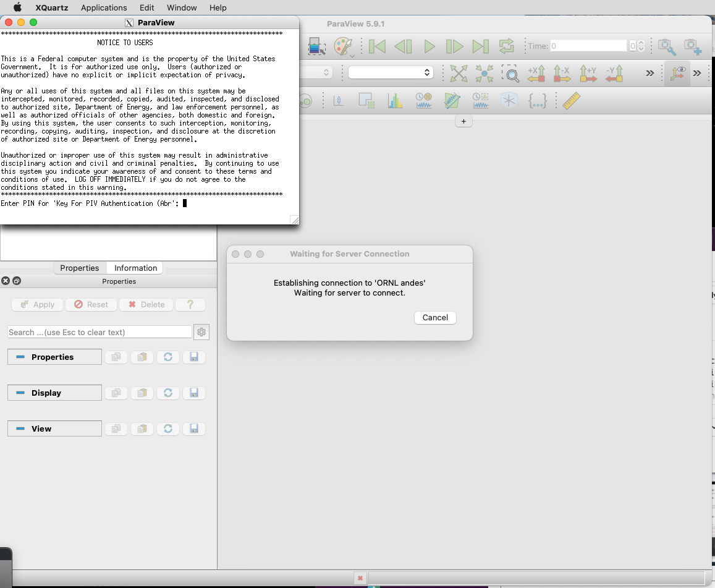Jump to the last animation frame
This screenshot has height=588, width=715.
point(480,46)
